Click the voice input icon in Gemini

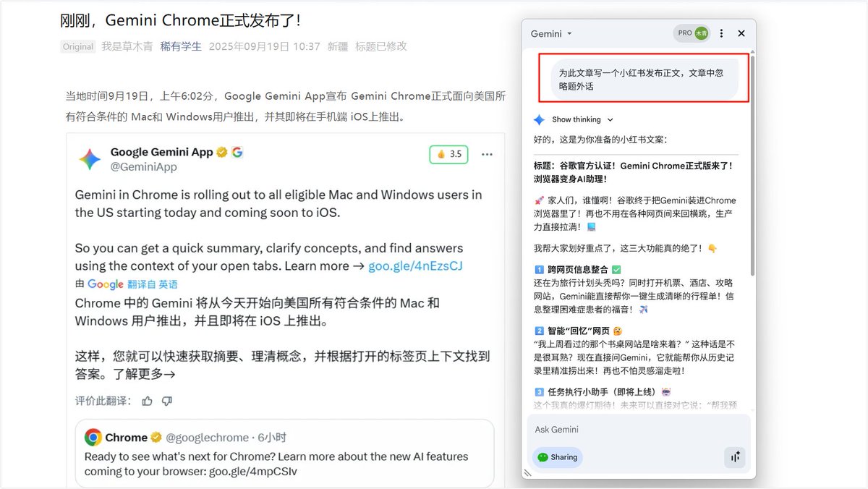coord(735,456)
